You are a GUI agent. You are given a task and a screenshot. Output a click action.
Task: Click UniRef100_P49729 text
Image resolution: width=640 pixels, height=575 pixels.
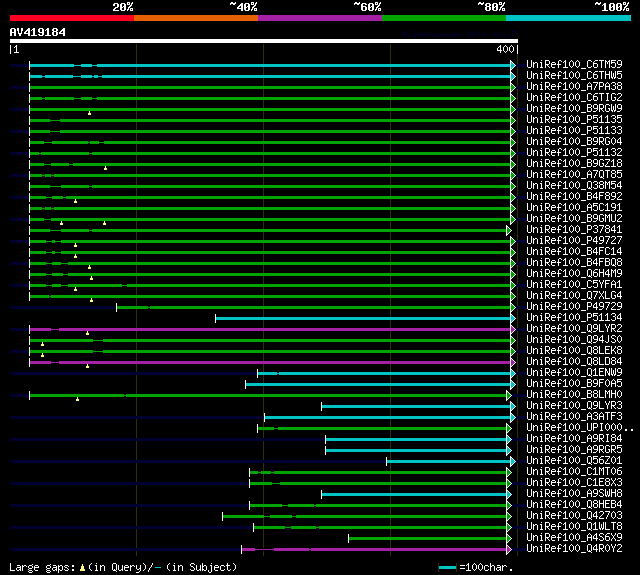(x=574, y=306)
